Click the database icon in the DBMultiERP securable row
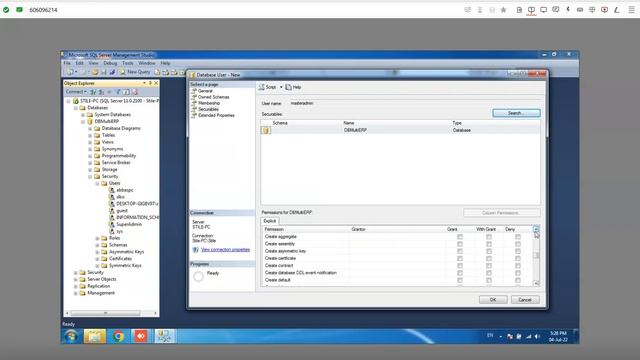The width and height of the screenshot is (640, 360). click(x=266, y=130)
